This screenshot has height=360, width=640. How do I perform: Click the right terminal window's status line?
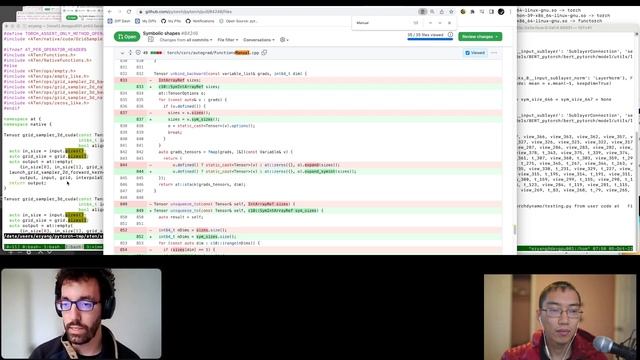[x=576, y=248]
